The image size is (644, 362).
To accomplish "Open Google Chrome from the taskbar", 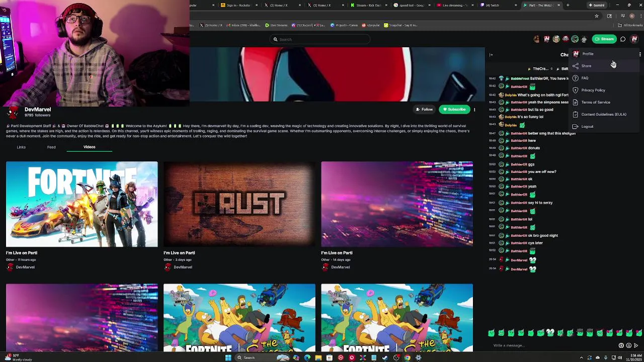I will tap(407, 357).
